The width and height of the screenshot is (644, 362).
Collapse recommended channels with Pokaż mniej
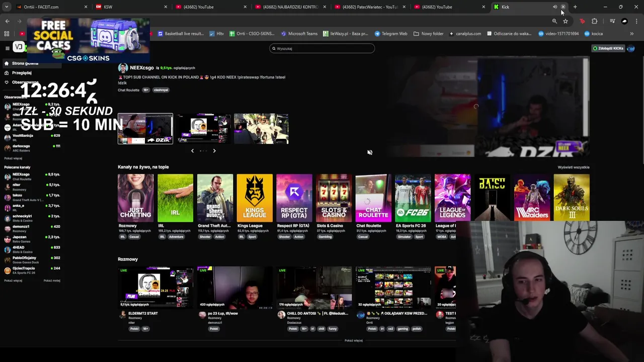tap(52, 281)
